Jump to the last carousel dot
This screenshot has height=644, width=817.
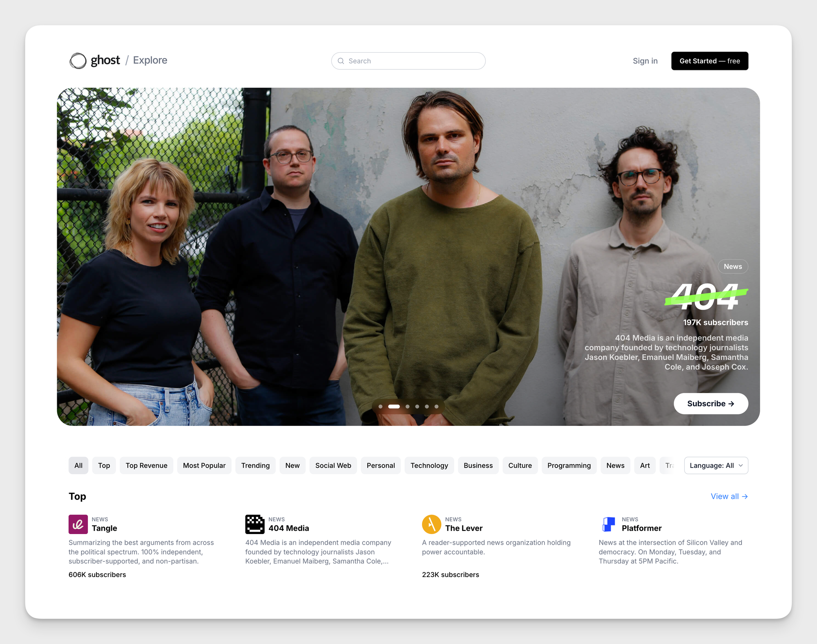pos(436,407)
